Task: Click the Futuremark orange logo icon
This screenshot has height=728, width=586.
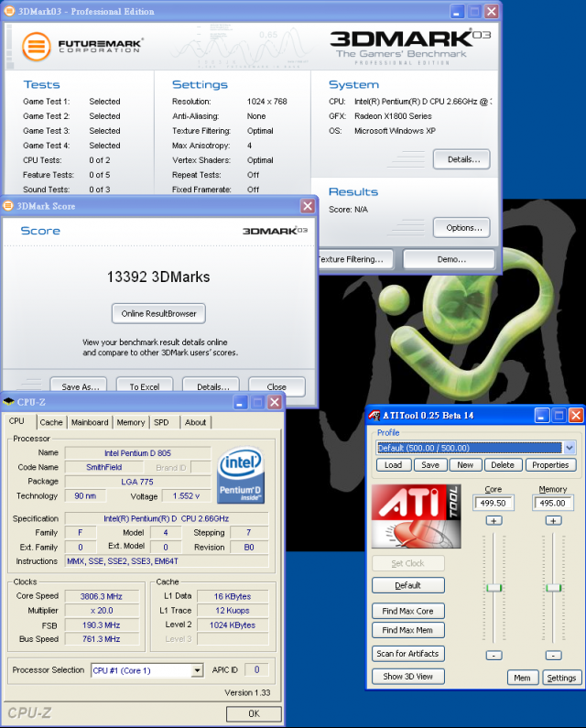Action: tap(37, 47)
